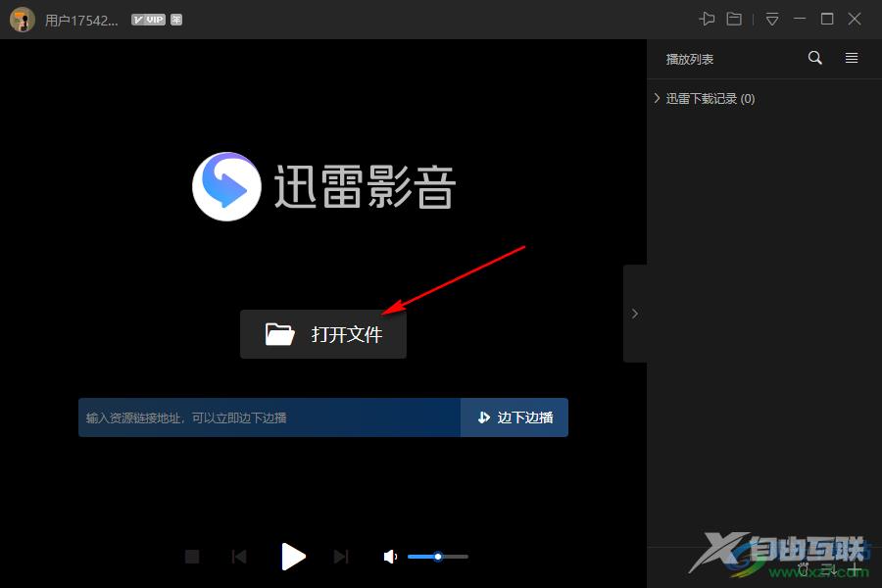Open the folder icon in the title bar
The image size is (882, 588).
(x=734, y=20)
